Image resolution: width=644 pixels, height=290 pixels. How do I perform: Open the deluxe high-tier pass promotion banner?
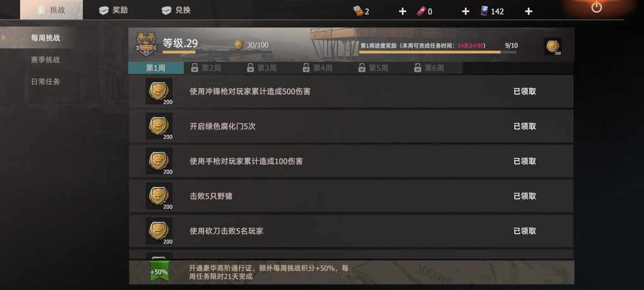pos(352,272)
